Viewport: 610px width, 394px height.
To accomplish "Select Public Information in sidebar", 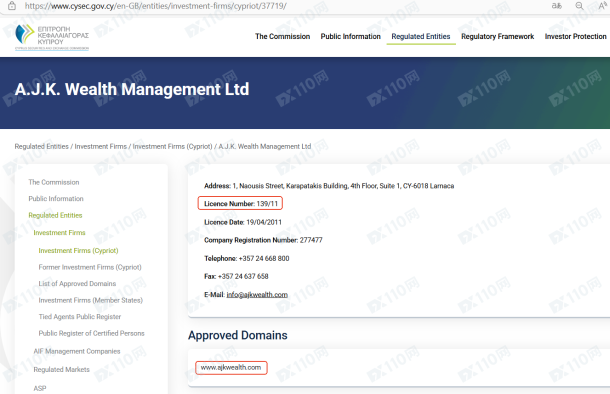I will [56, 198].
